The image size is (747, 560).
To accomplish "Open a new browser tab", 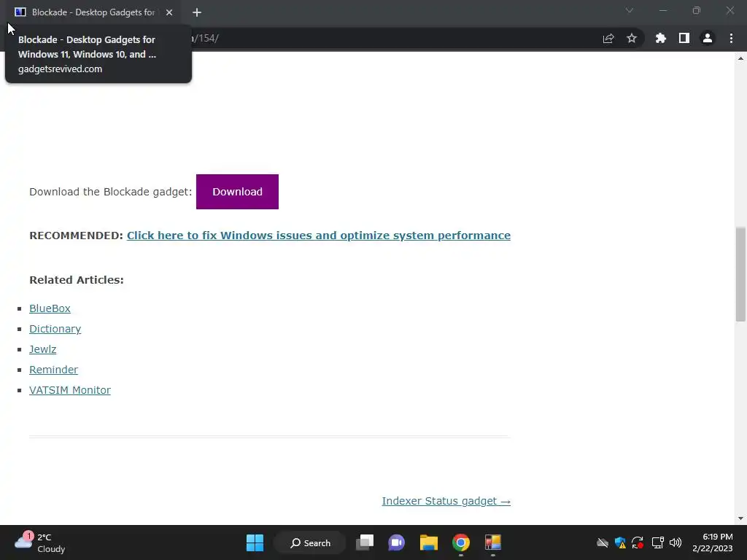I will coord(197,12).
